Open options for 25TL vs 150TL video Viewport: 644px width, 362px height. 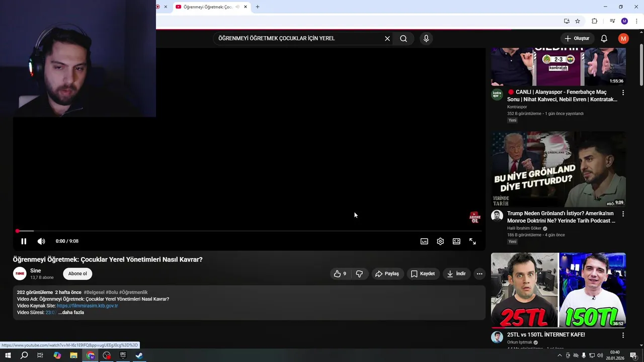click(623, 335)
